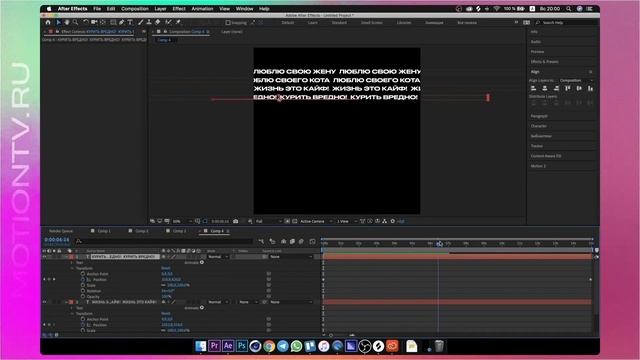Screen dimensions: 640x360
Task: Open After Effects from the Dock
Action: coord(228,346)
